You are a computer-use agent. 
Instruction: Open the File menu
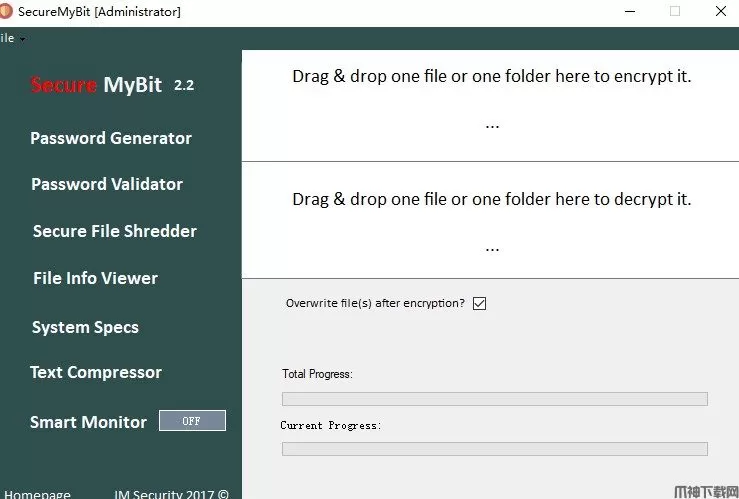click(x=9, y=38)
